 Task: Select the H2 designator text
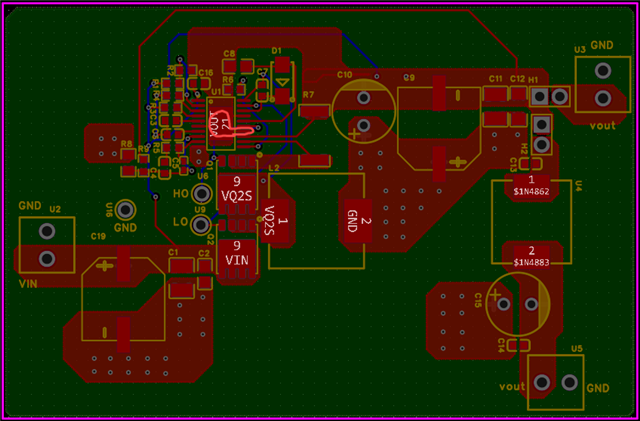524,148
